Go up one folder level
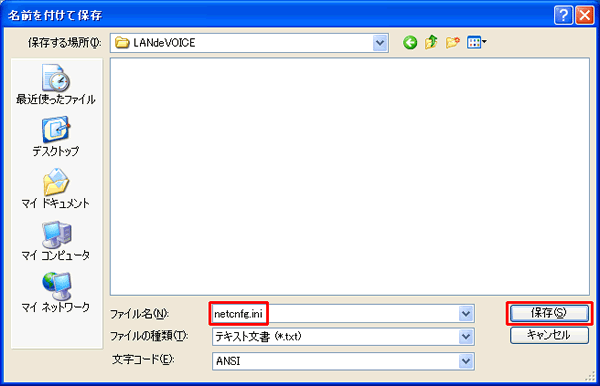This screenshot has width=600, height=386. coord(431,42)
